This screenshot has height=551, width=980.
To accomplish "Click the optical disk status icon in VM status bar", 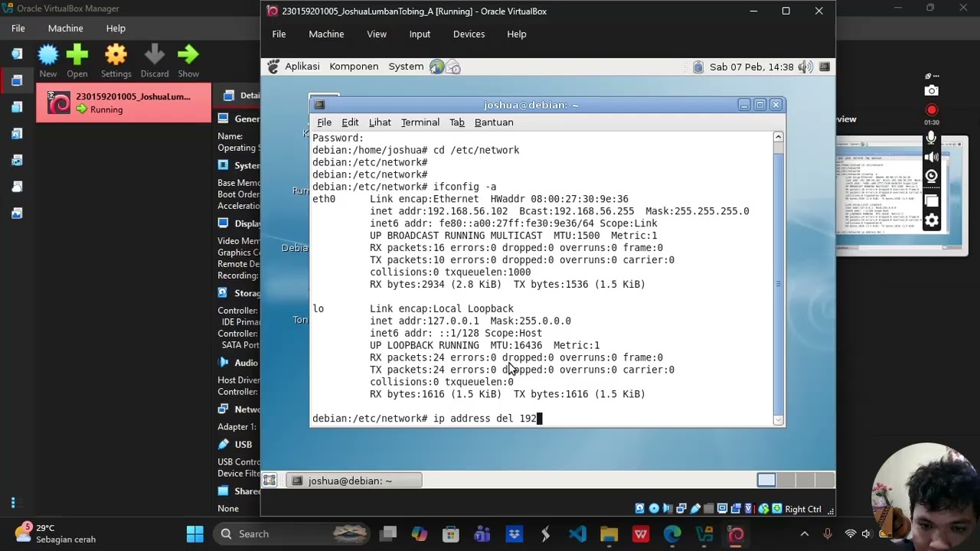I will pyautogui.click(x=654, y=509).
